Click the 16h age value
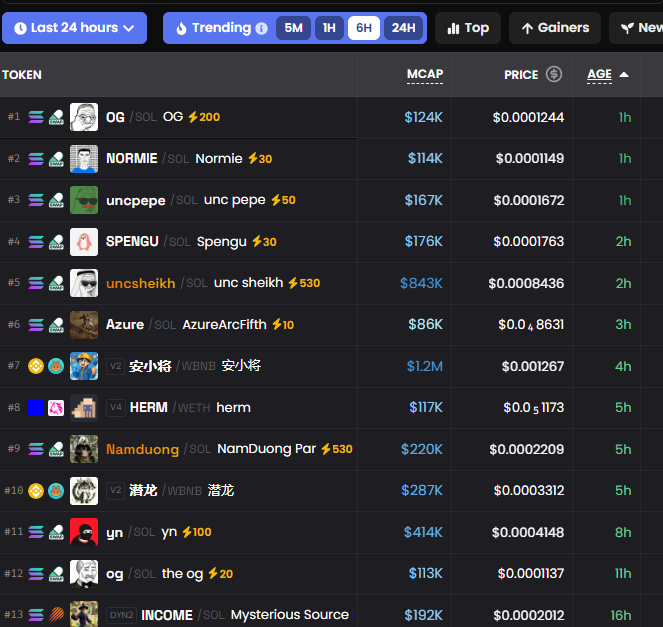 pyautogui.click(x=621, y=615)
